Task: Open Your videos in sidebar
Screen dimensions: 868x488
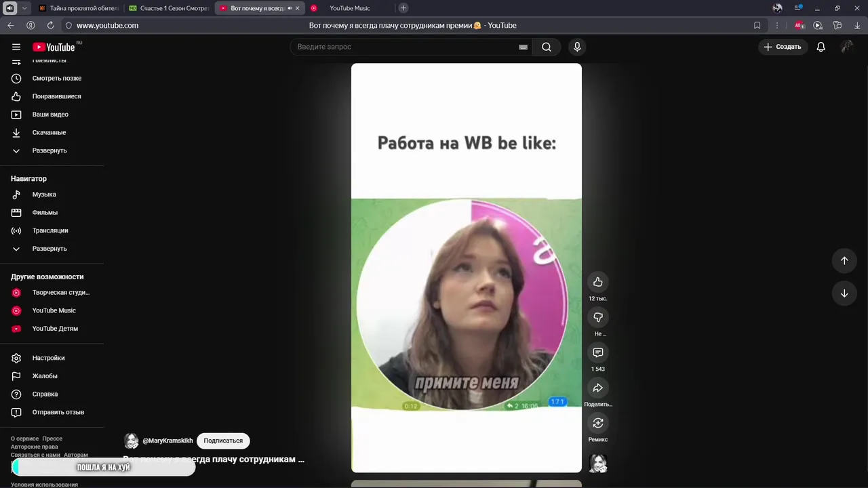Action: (52, 115)
